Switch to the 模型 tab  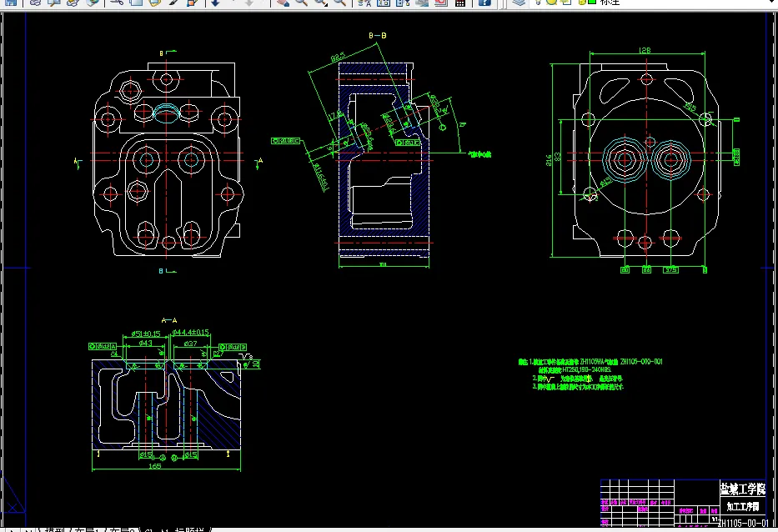tap(54, 529)
